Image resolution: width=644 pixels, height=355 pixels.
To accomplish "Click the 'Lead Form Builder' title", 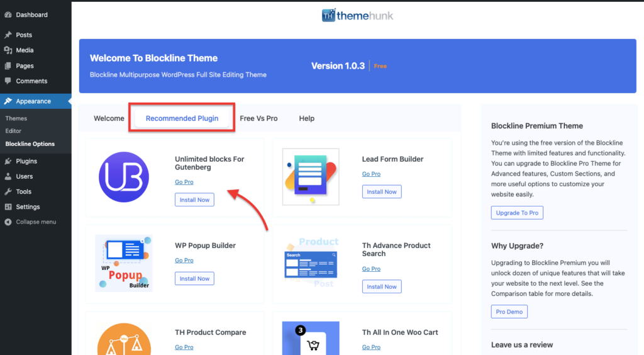I will (392, 159).
